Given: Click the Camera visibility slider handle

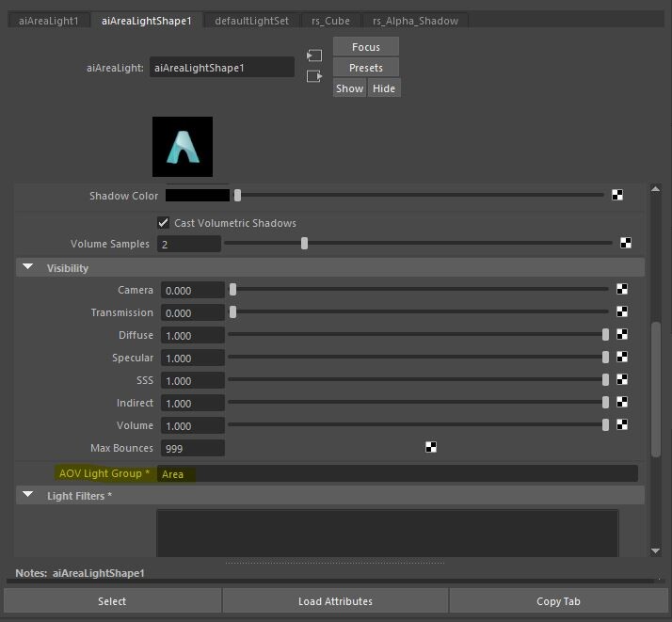Looking at the screenshot, I should coord(232,289).
